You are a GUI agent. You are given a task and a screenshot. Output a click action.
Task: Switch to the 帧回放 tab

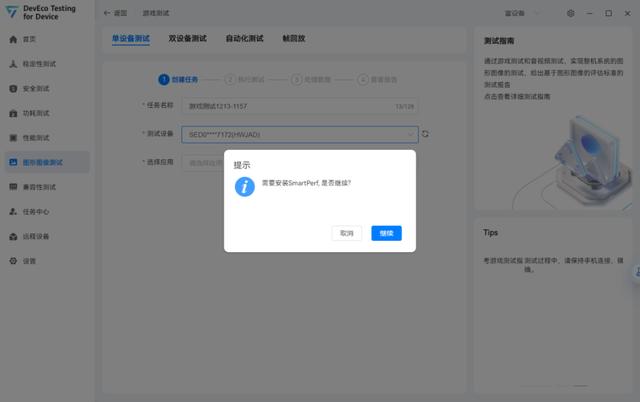294,38
